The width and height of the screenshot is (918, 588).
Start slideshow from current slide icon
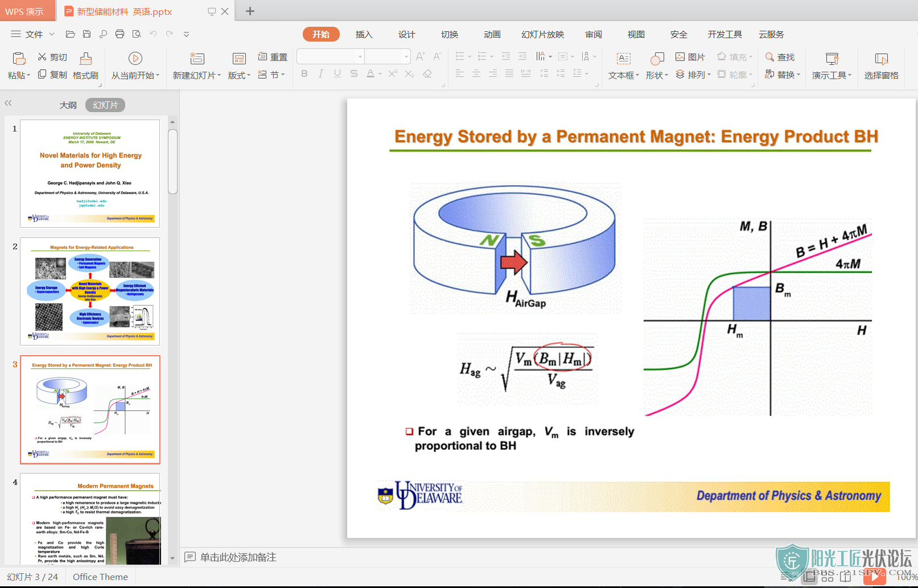click(x=135, y=58)
